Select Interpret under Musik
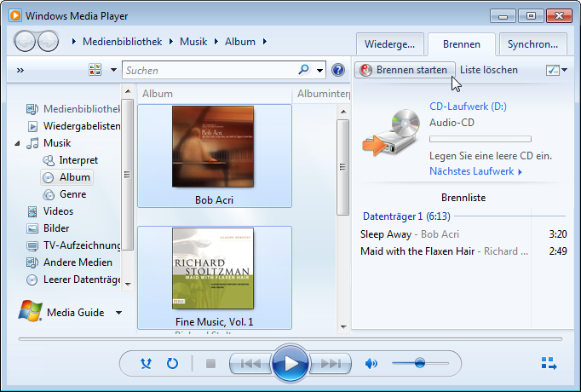The height and width of the screenshot is (392, 581). 70,160
